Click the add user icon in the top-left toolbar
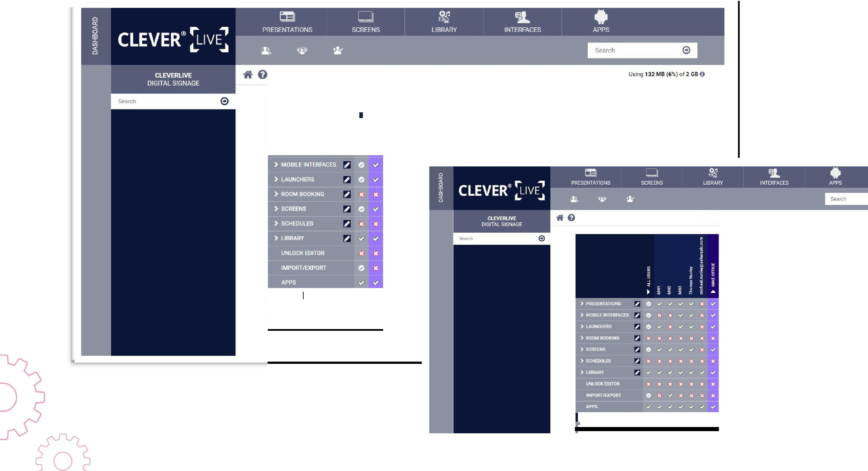 (338, 51)
